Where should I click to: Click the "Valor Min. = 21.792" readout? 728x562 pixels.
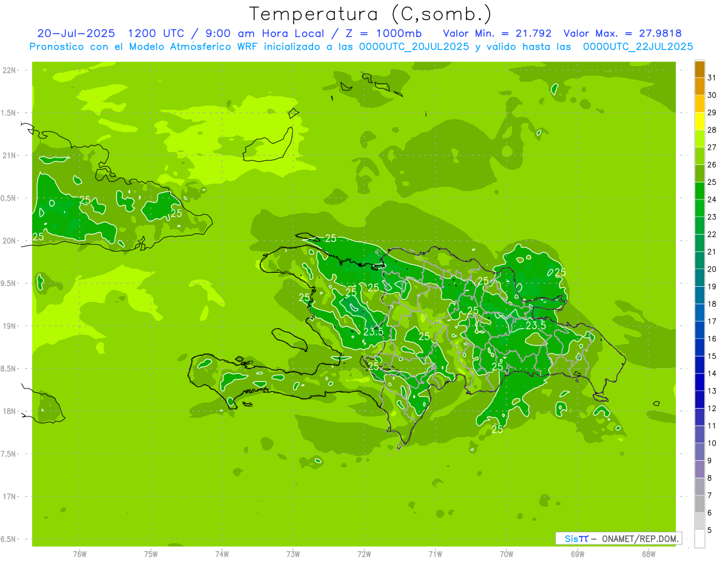click(x=497, y=33)
